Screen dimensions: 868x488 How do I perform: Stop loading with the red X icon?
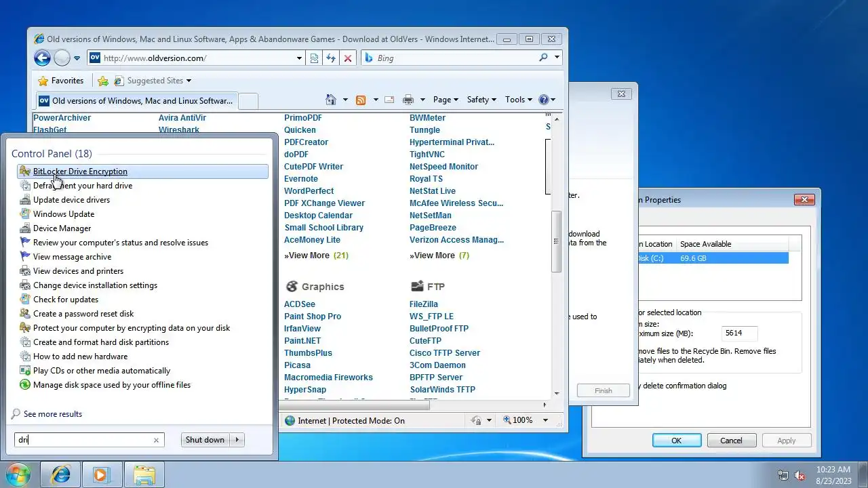(x=348, y=58)
